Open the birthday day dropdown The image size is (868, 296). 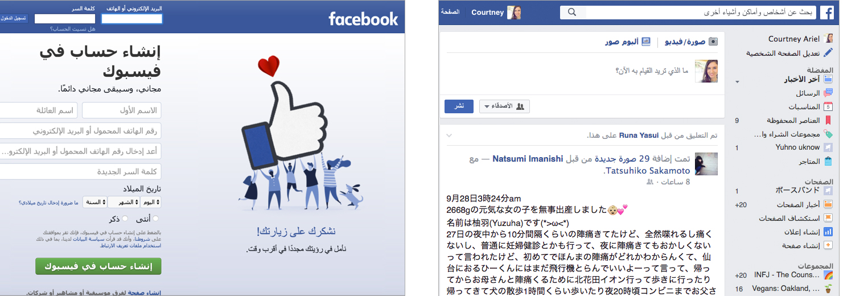point(150,202)
